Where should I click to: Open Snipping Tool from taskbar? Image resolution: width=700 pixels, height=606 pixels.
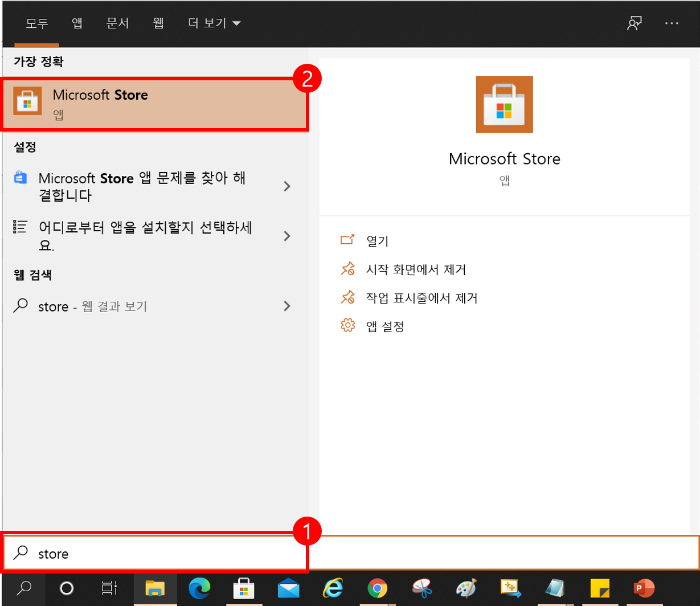(422, 588)
